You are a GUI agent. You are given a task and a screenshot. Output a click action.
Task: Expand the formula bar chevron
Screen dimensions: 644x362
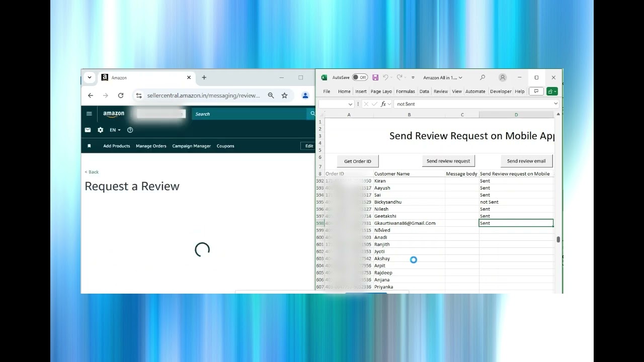pos(556,104)
